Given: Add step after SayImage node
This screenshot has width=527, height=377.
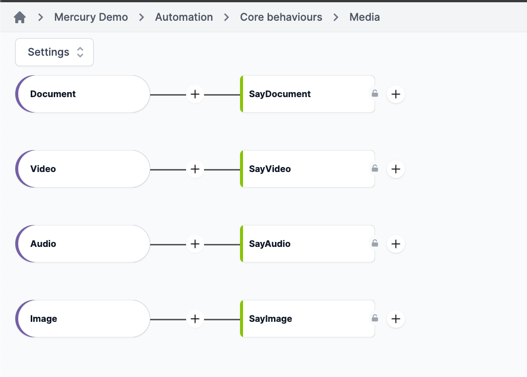Looking at the screenshot, I should click(x=396, y=319).
